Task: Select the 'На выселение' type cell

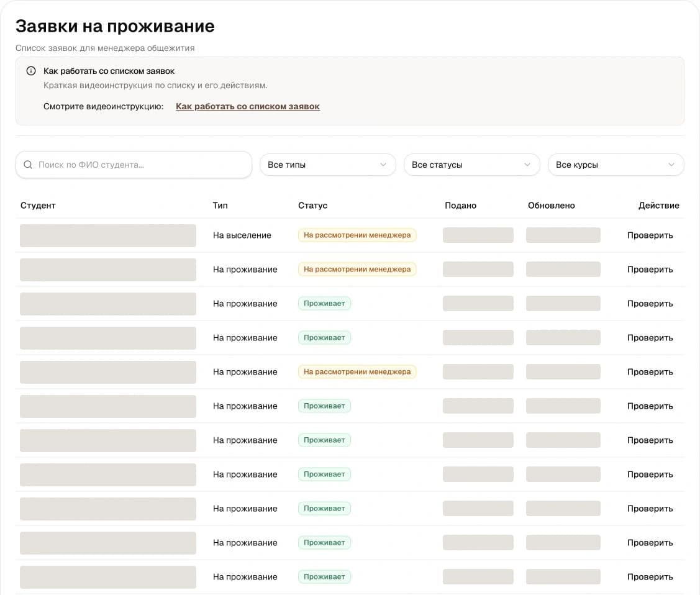Action: 242,235
